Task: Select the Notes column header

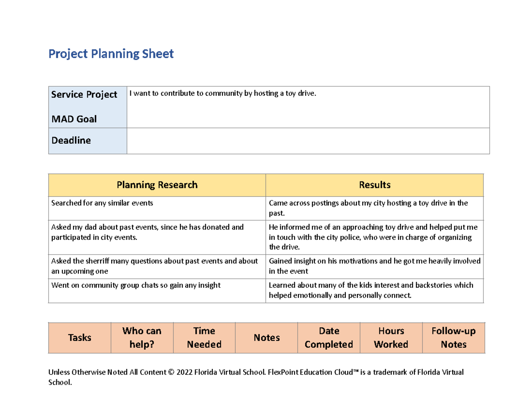Action: 267,338
